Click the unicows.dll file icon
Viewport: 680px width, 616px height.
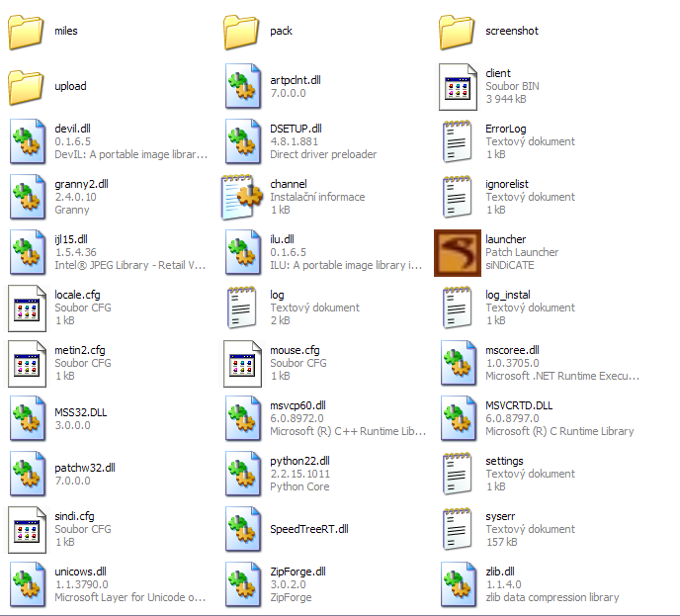coord(27,585)
